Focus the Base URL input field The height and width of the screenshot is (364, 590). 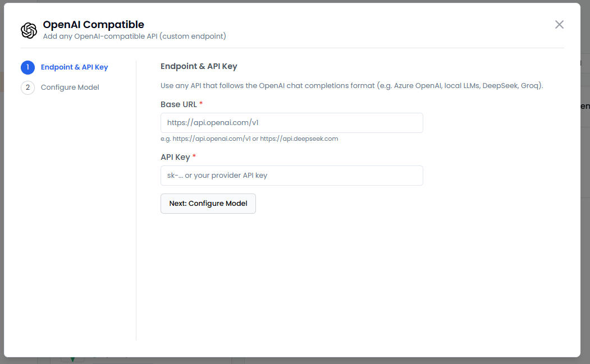tap(291, 123)
